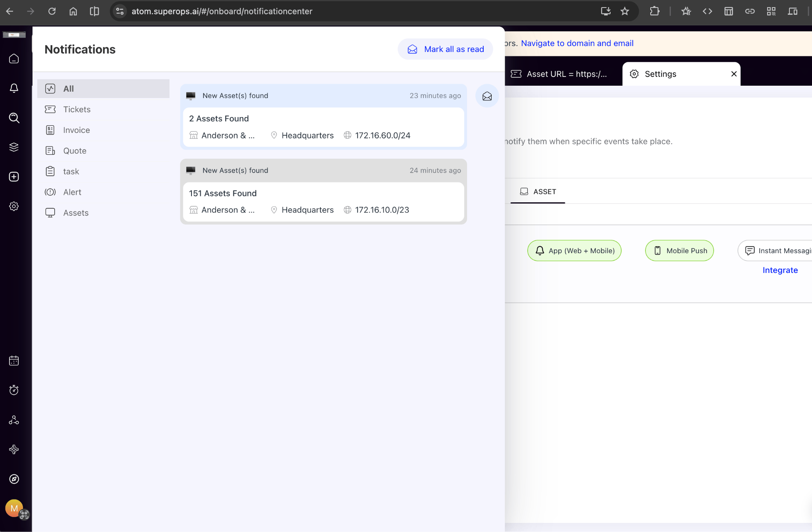Click Mark all as read button
Image resolution: width=812 pixels, height=532 pixels.
(x=445, y=49)
